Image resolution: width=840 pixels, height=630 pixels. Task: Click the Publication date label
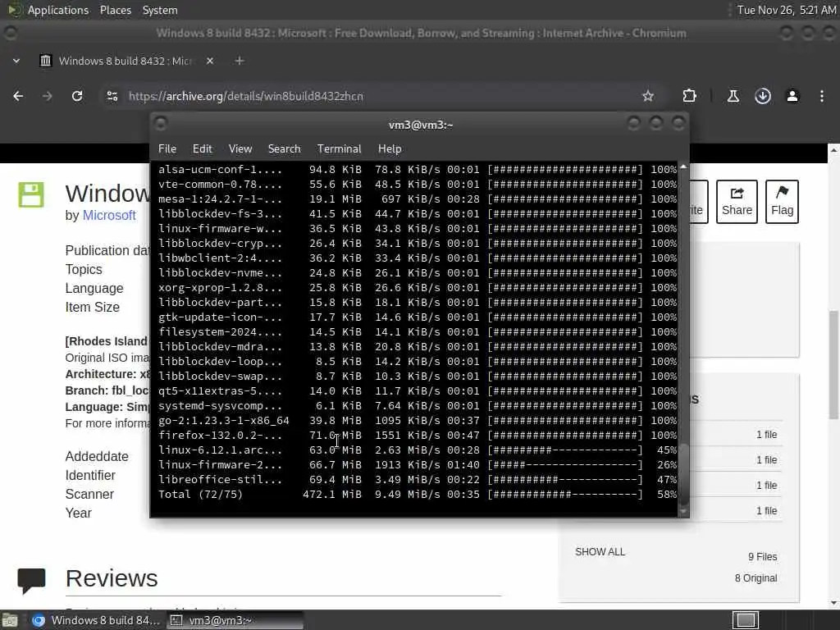[107, 250]
